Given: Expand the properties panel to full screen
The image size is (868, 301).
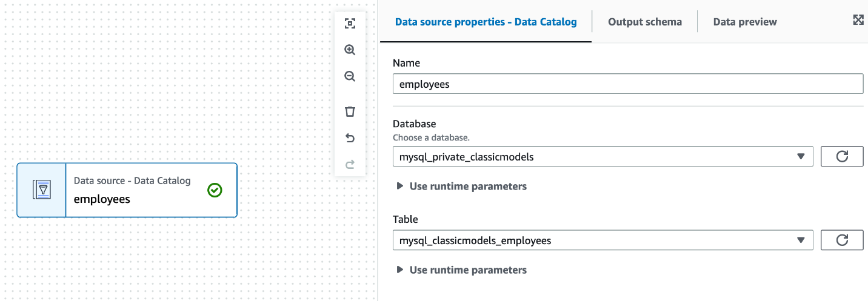Looking at the screenshot, I should 858,20.
